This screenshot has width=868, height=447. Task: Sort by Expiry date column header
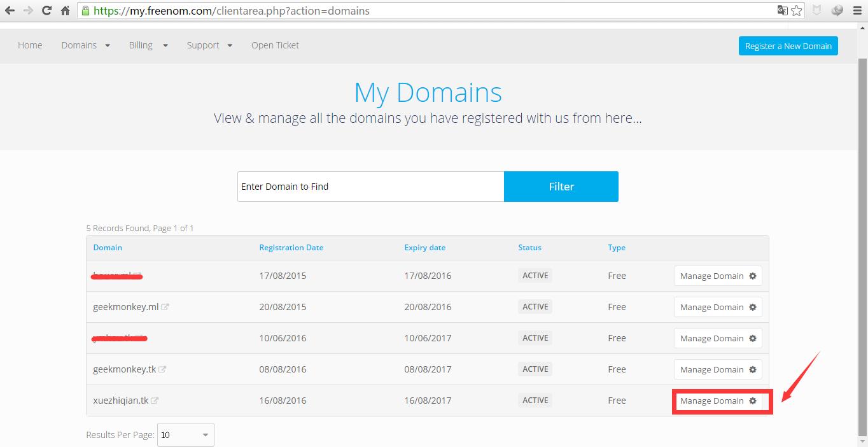(x=424, y=248)
